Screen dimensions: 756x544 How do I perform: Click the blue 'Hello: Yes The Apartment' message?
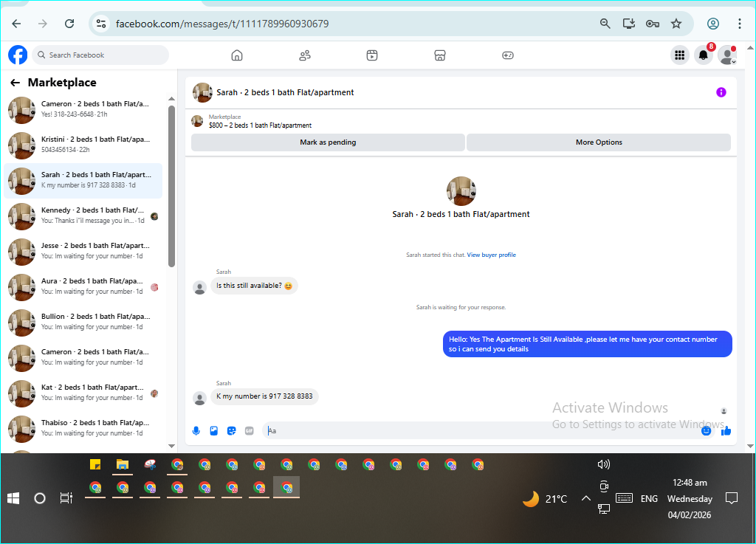[x=587, y=344]
